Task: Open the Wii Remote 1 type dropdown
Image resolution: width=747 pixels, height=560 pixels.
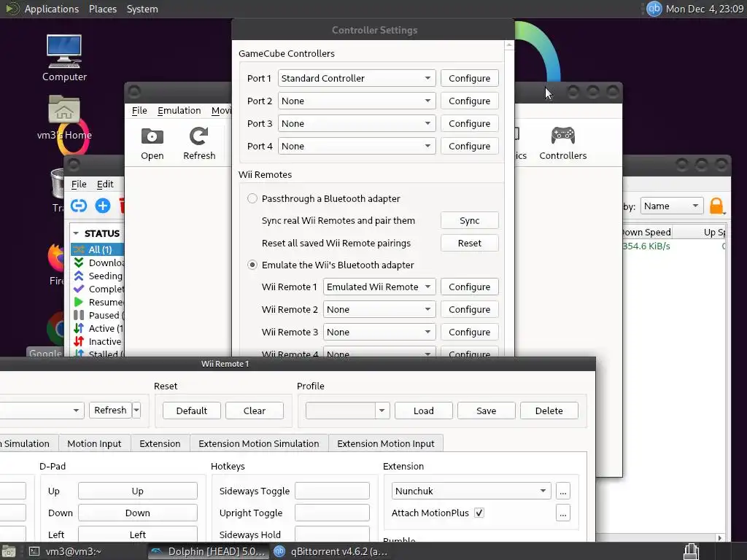Action: [x=379, y=287]
